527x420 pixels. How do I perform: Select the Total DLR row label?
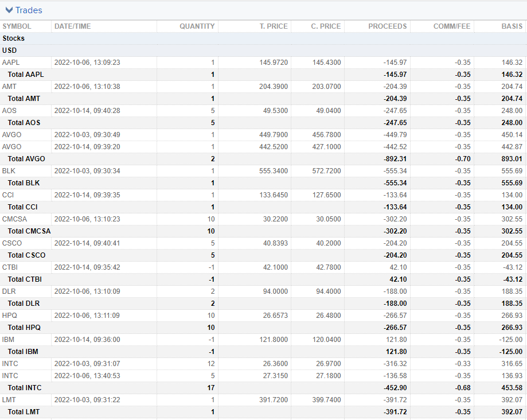point(24,304)
